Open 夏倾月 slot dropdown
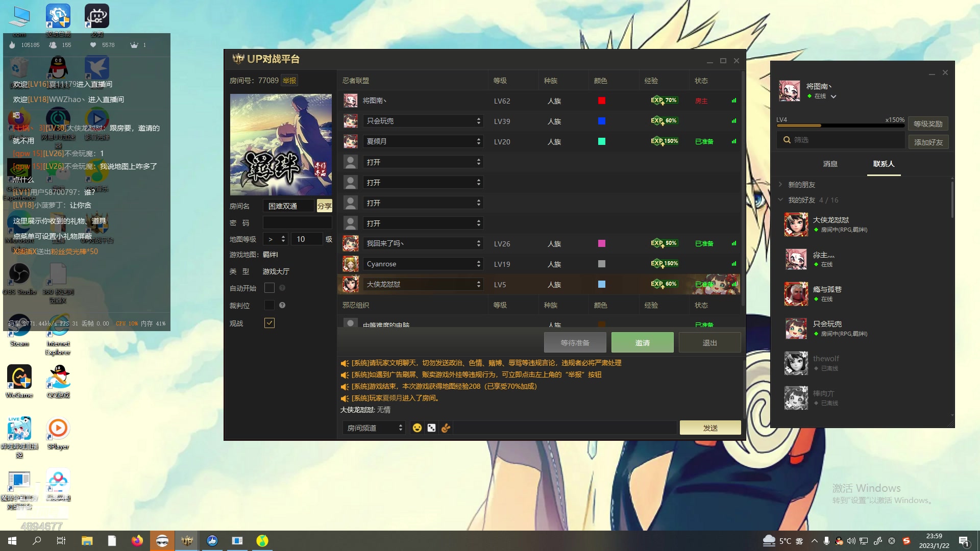 423,141
